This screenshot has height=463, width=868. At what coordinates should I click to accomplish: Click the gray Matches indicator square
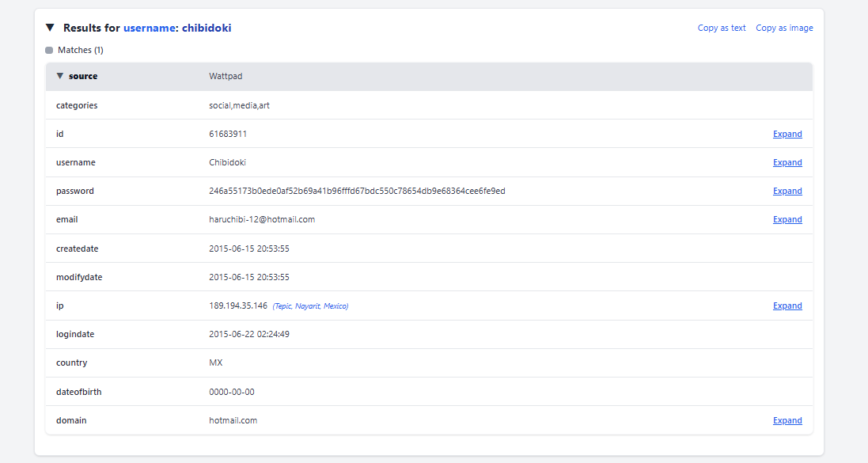49,50
